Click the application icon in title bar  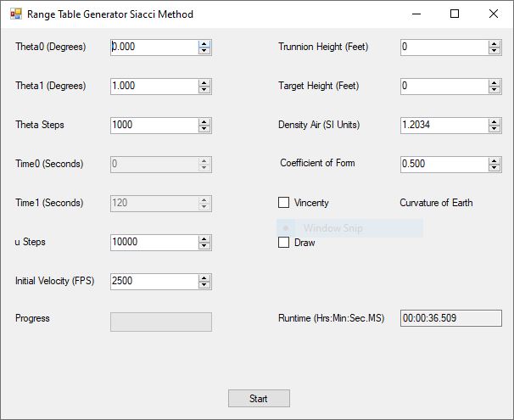[16, 14]
